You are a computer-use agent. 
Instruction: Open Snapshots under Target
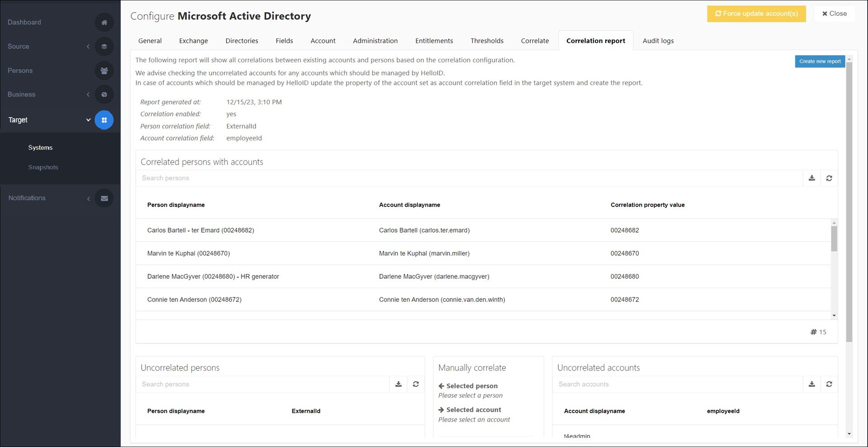pos(43,167)
